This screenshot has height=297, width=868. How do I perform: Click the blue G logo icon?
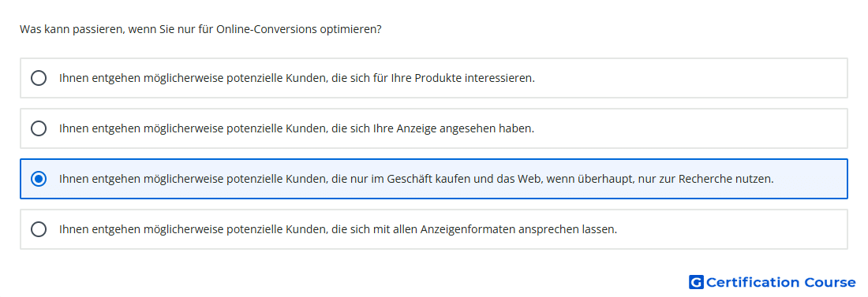(696, 283)
